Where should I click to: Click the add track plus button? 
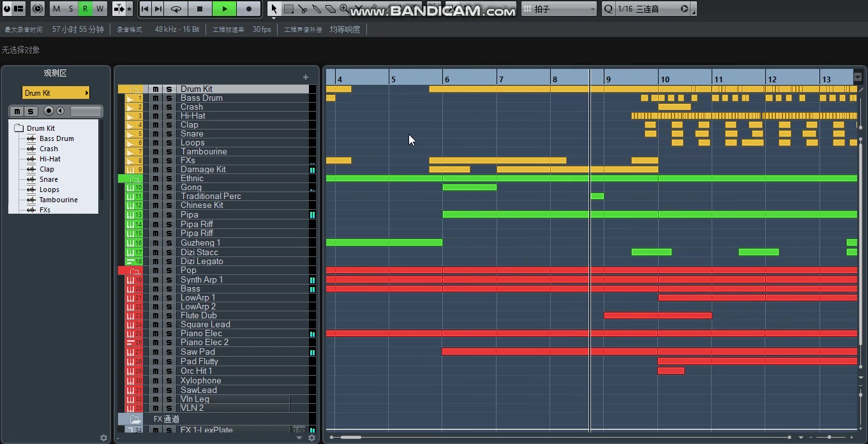(306, 77)
